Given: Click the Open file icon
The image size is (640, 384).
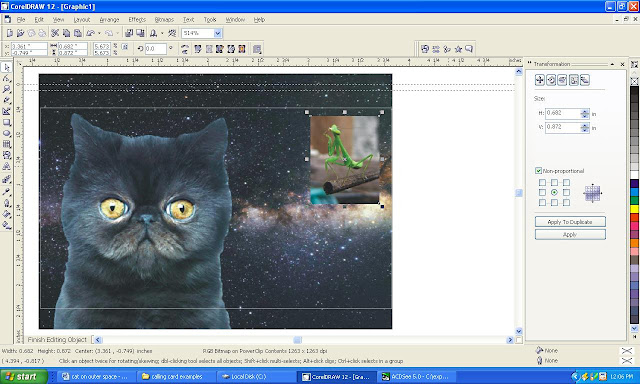Looking at the screenshot, I should point(20,33).
